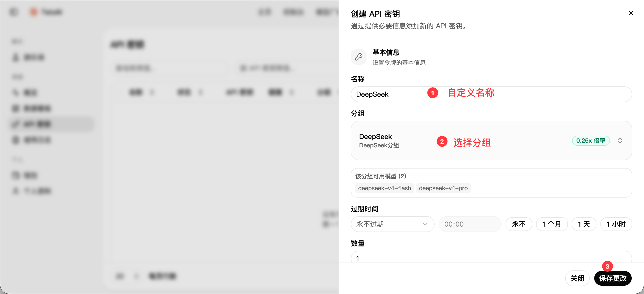
Task: Click the 保存更改 button
Action: (612, 278)
